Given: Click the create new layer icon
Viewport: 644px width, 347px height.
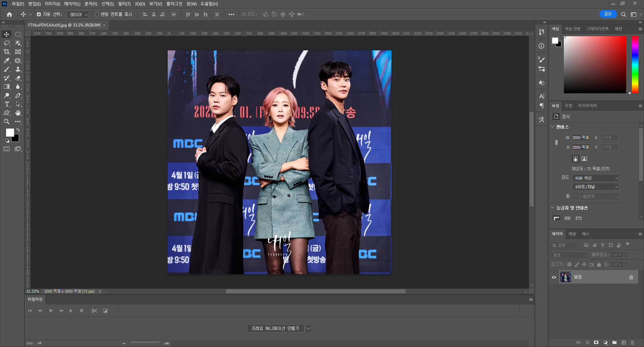Looking at the screenshot, I should click(624, 343).
